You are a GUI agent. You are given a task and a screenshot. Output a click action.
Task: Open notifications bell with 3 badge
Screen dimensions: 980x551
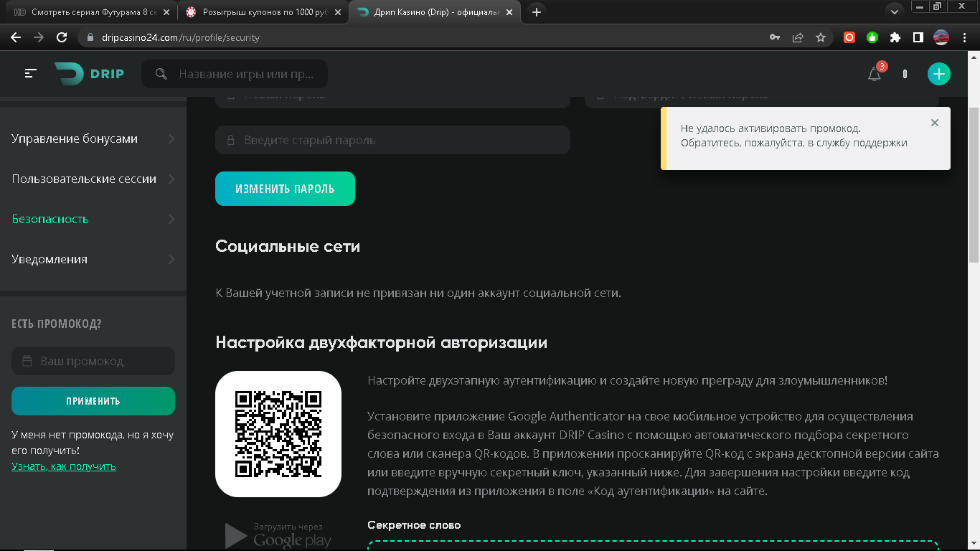875,73
